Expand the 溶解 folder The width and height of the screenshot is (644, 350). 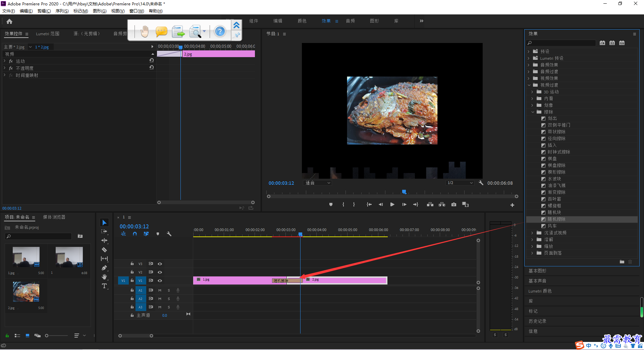tap(532, 239)
